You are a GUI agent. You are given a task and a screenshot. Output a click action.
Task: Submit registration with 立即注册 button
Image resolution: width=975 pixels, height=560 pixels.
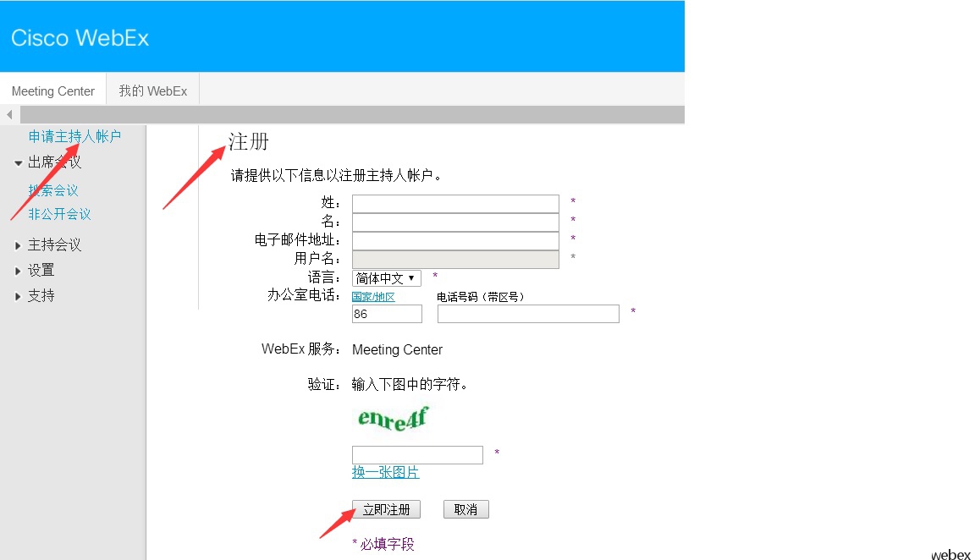tap(386, 509)
